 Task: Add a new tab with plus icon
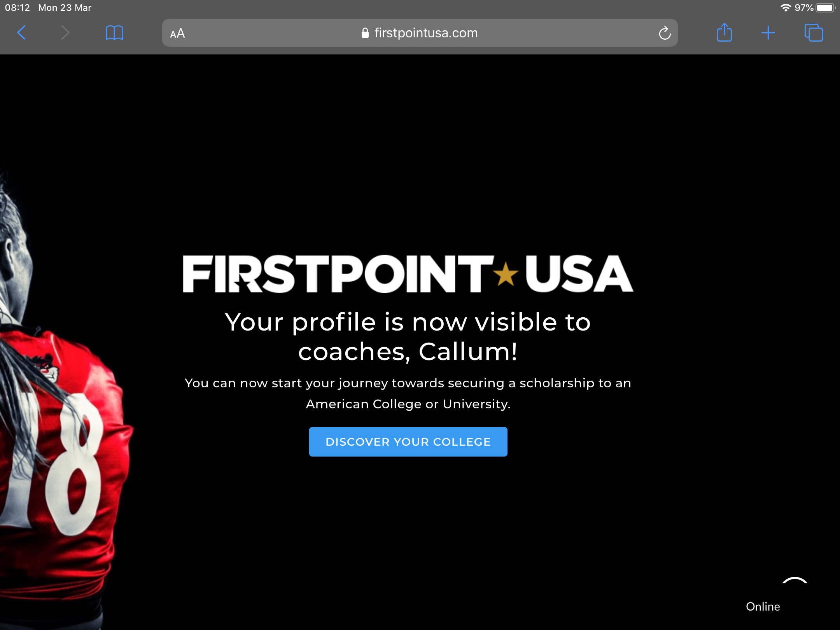768,33
